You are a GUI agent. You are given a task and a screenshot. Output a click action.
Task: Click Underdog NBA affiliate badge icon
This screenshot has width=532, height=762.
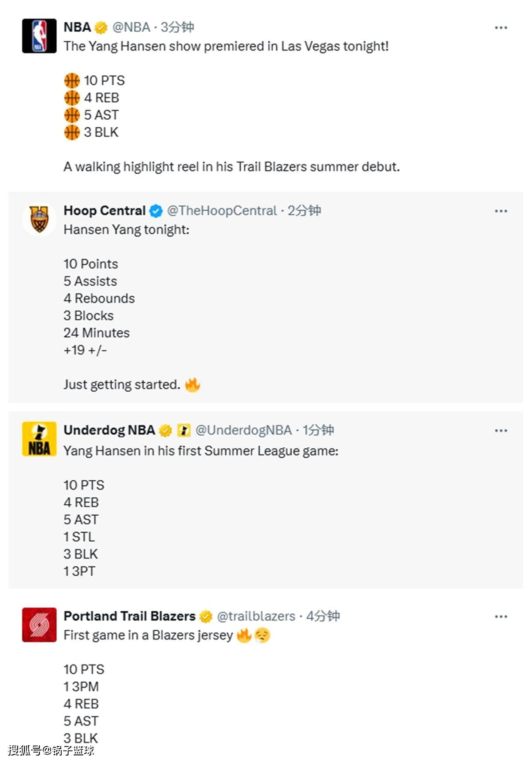(x=184, y=430)
